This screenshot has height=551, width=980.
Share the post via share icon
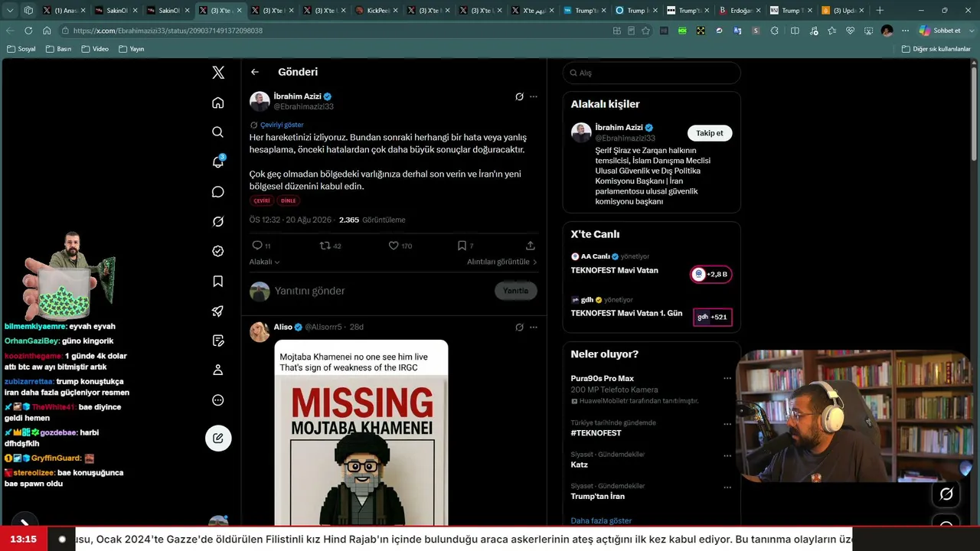coord(530,246)
